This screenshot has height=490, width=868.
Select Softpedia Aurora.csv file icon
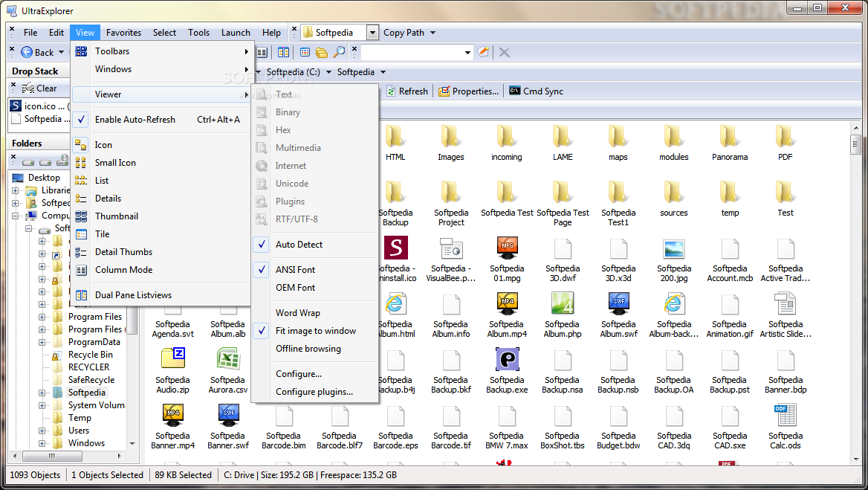pyautogui.click(x=228, y=359)
